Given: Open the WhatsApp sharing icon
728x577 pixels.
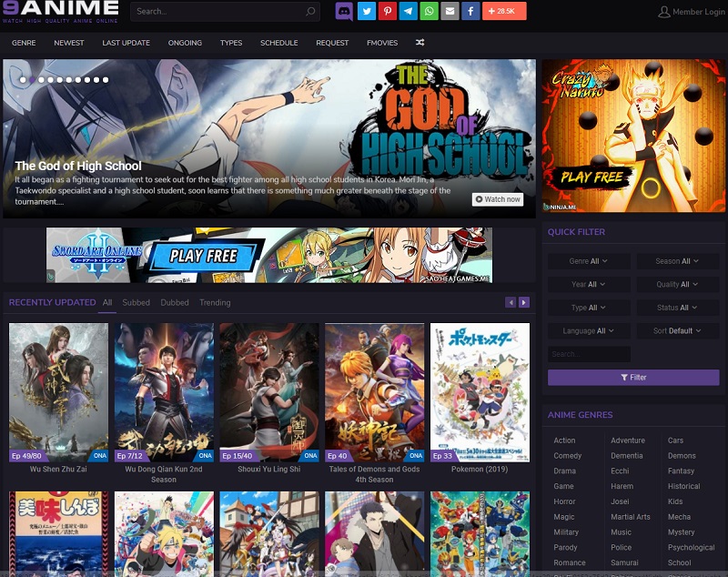Looking at the screenshot, I should (430, 12).
